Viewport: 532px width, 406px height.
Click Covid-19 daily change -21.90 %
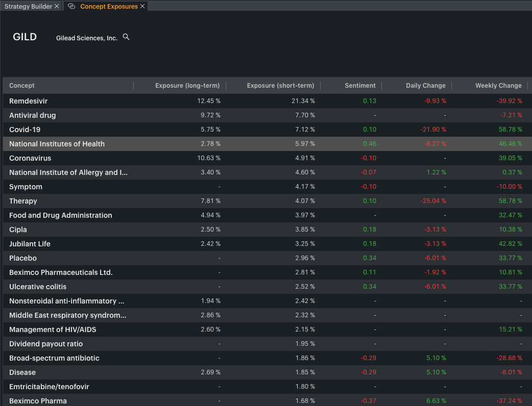tap(433, 130)
